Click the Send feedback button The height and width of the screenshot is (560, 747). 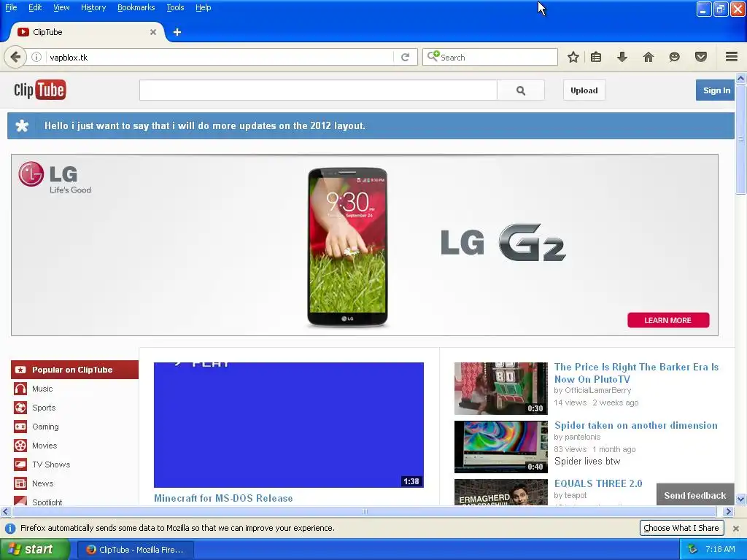(695, 495)
